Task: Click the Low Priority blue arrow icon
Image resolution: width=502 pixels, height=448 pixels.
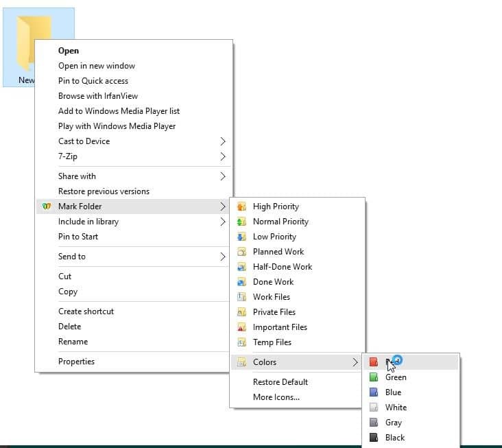Action: tap(241, 237)
